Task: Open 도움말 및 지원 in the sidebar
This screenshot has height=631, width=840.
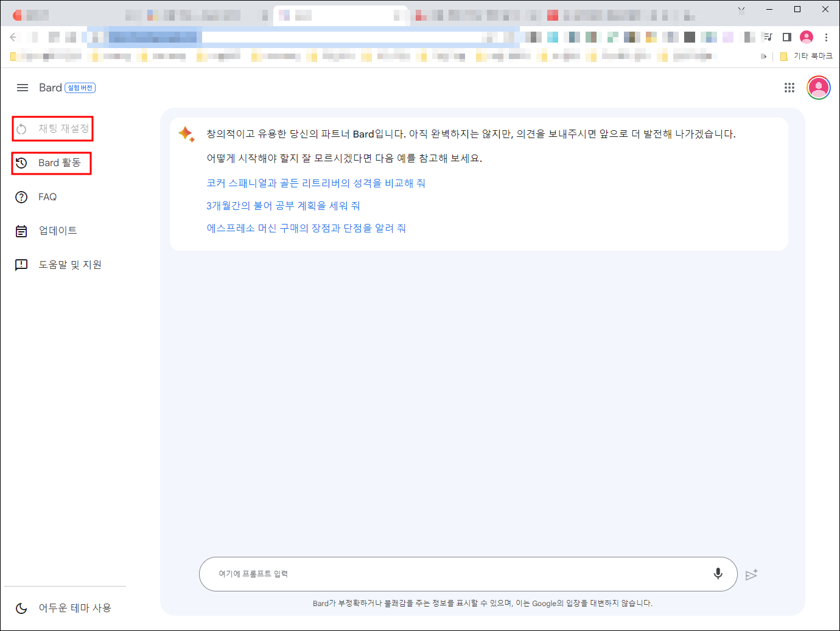Action: tap(58, 265)
